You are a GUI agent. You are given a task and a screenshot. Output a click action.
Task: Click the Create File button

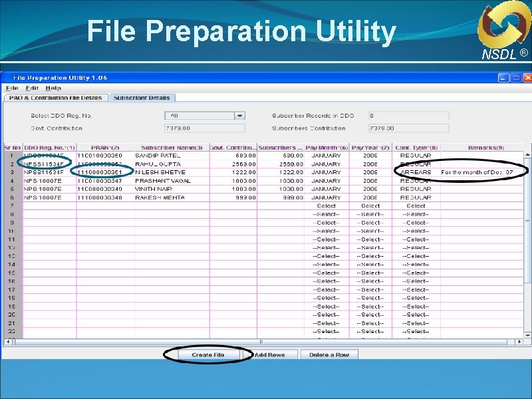(x=208, y=355)
